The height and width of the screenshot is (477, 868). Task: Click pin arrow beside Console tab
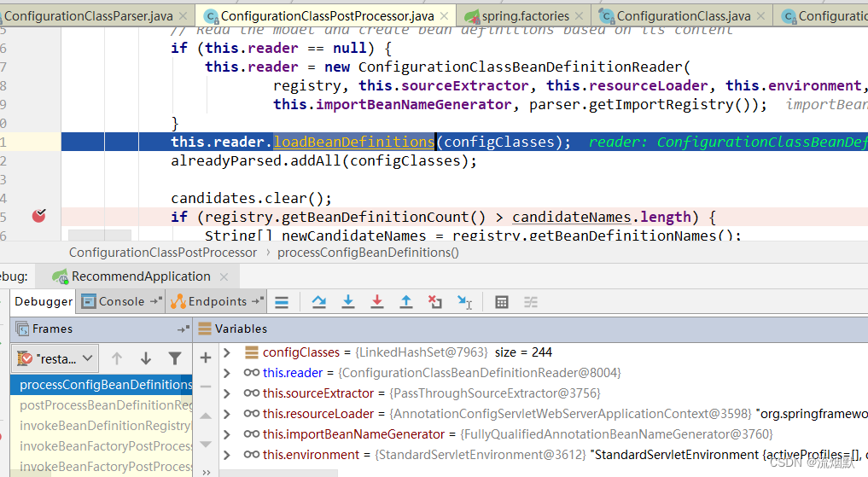[155, 301]
